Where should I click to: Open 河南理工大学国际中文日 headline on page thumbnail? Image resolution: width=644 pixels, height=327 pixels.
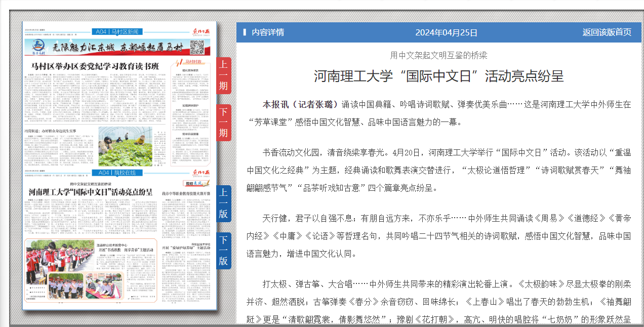pos(91,192)
